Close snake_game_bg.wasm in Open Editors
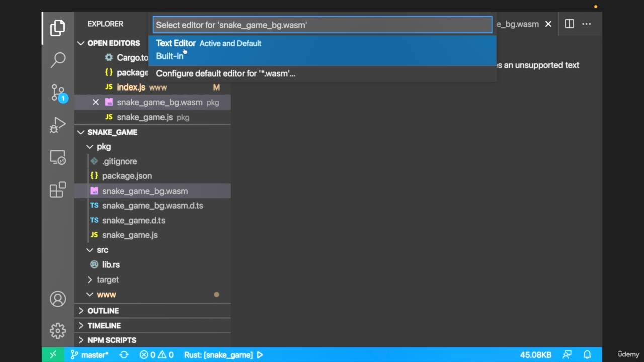This screenshot has height=362, width=644. (x=95, y=102)
